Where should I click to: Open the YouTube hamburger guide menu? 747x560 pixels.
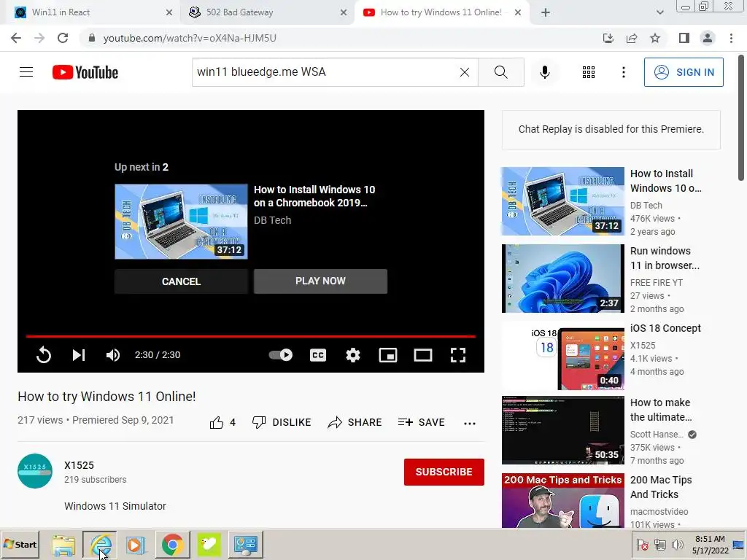[x=26, y=72]
